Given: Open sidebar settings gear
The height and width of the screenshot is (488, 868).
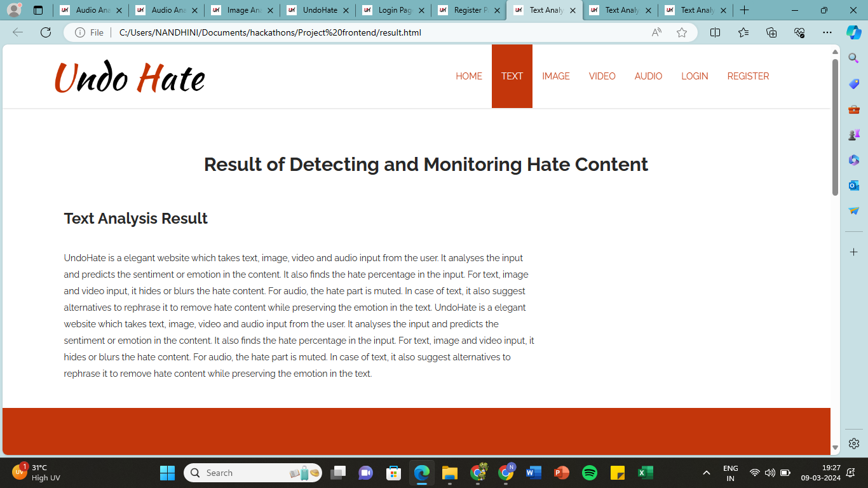Looking at the screenshot, I should [x=854, y=444].
